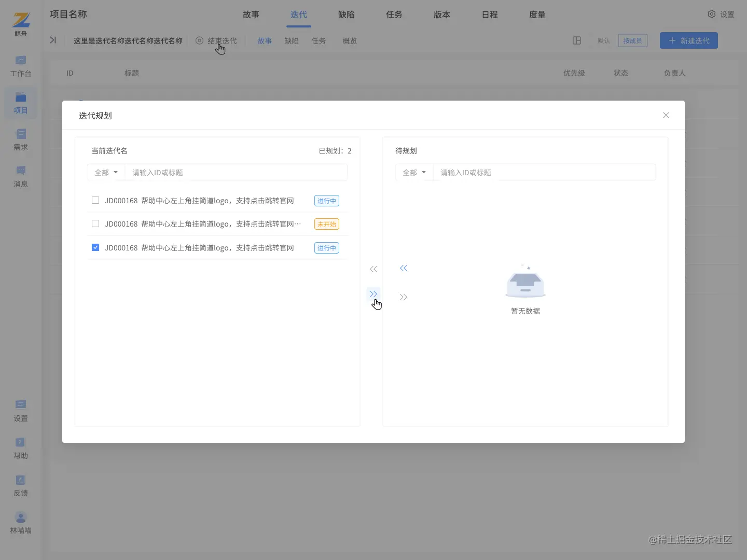Open the 全部 filter dropdown in 待规划 panel
This screenshot has width=747, height=560.
click(413, 172)
